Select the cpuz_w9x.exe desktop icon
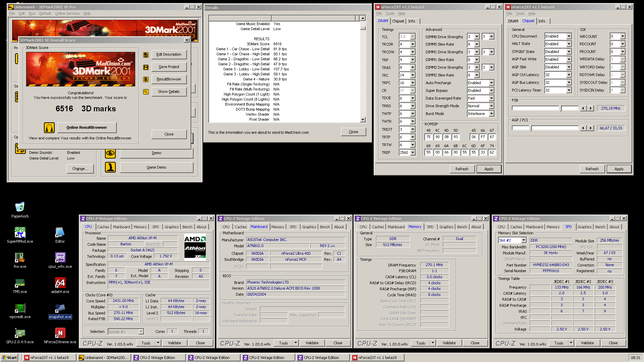The height and width of the screenshot is (362, 644). (x=60, y=260)
